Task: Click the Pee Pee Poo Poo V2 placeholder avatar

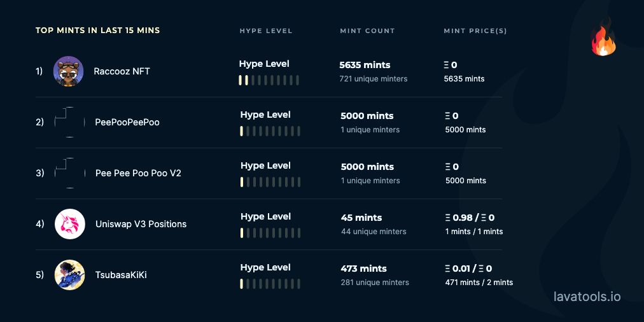Action: pyautogui.click(x=70, y=173)
